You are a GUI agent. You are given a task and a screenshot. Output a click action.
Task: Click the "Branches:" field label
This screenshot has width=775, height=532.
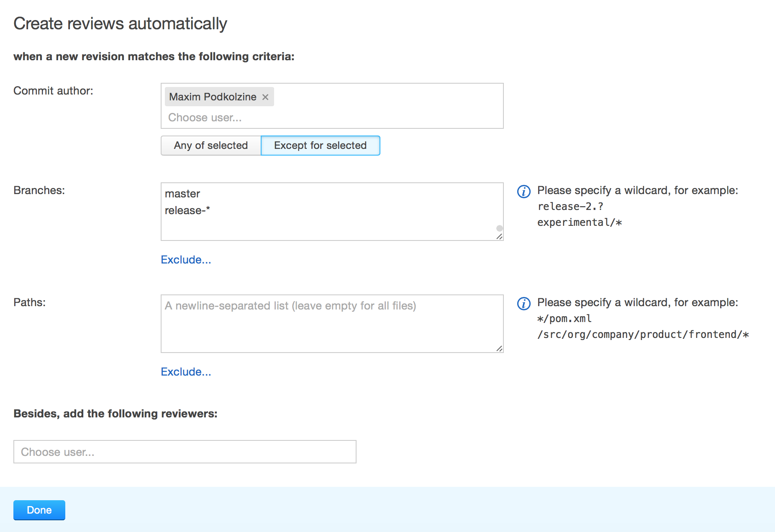[39, 190]
